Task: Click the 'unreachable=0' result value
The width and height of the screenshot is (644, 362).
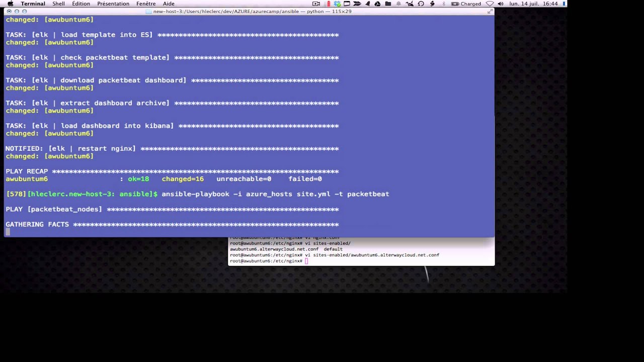Action: click(244, 179)
